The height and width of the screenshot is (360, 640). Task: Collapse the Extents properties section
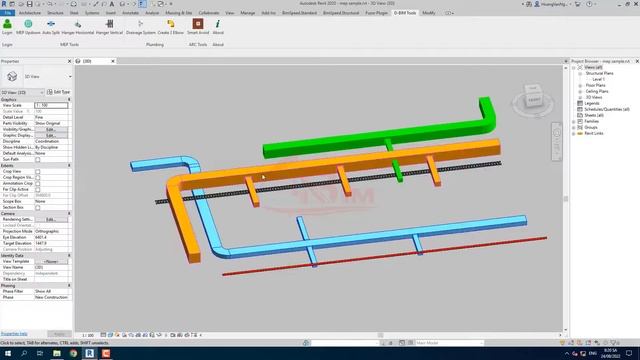pos(69,166)
